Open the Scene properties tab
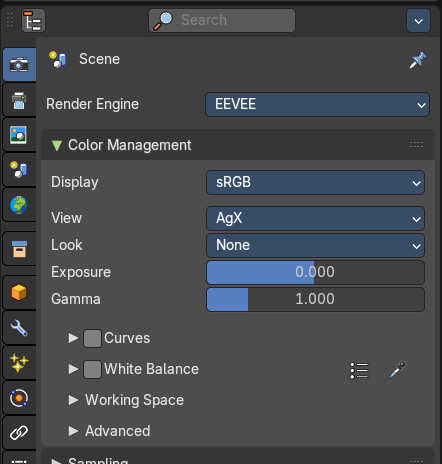 pyautogui.click(x=19, y=170)
